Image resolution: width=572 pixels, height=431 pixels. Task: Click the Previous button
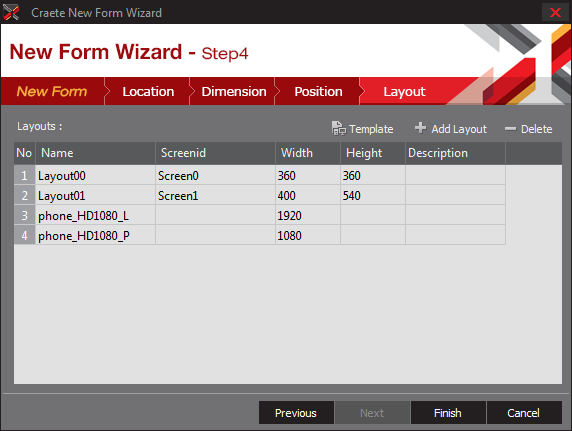point(296,413)
